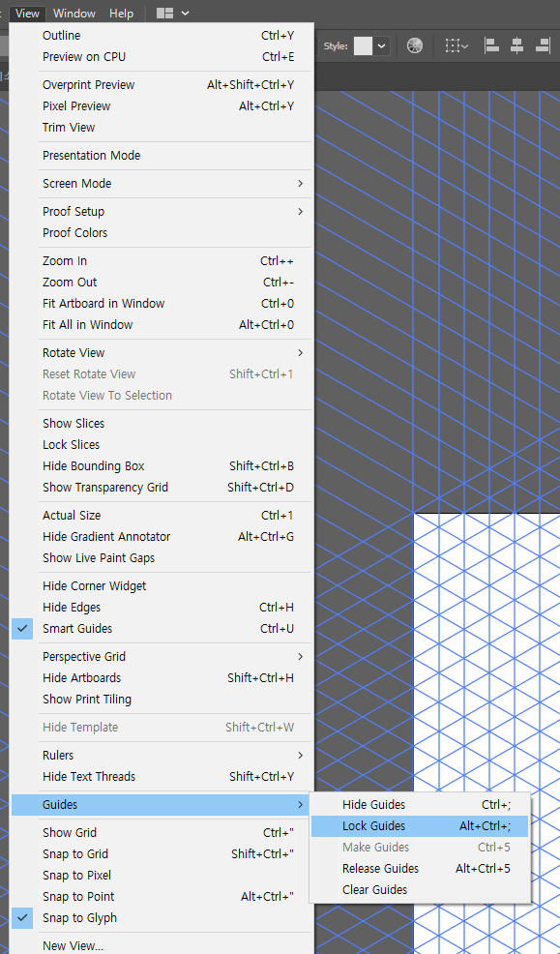Expand the Rotate View submenu
The height and width of the screenshot is (954, 560).
click(162, 353)
